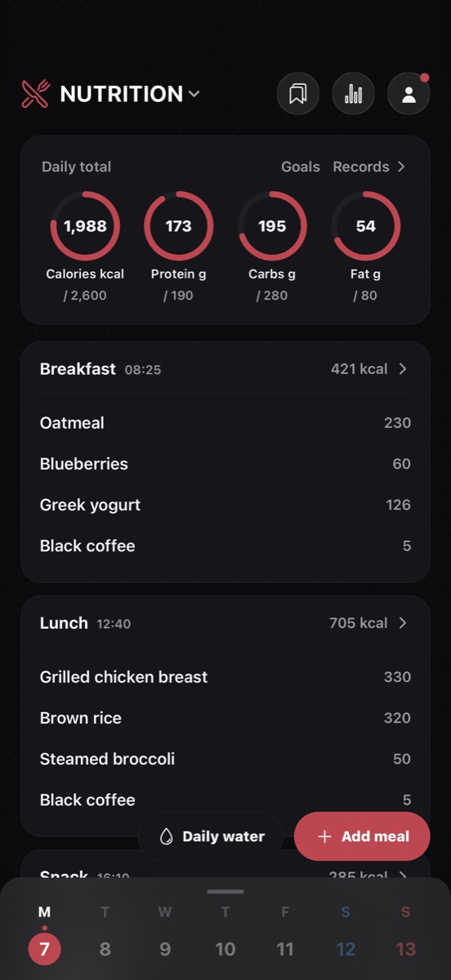Image resolution: width=451 pixels, height=980 pixels.
Task: Open the user profile icon
Action: pyautogui.click(x=409, y=94)
